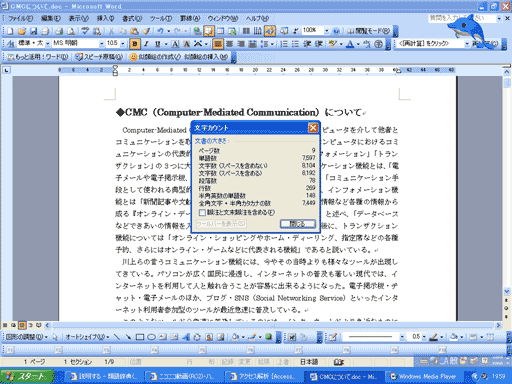
Task: Click the Format Painter brush icon
Action: coord(146,31)
